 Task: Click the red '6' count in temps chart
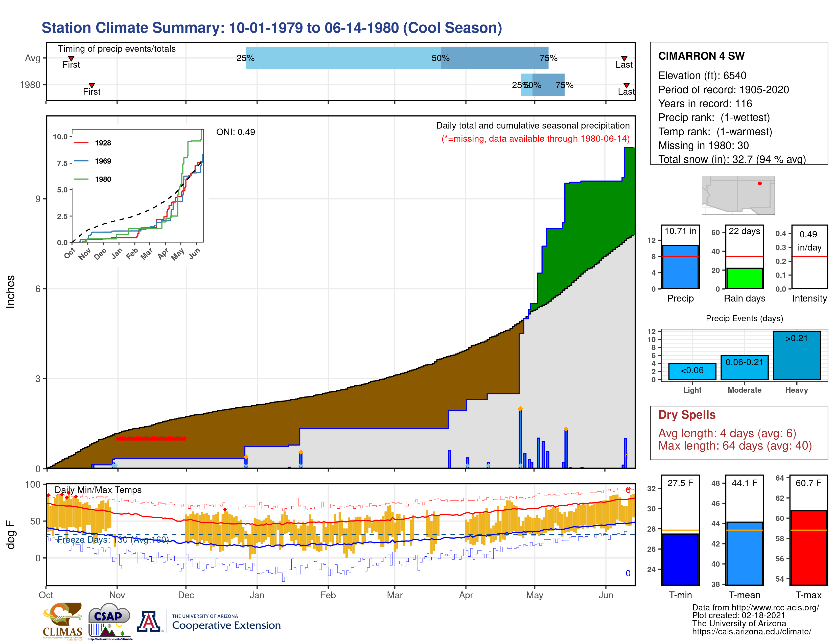coord(628,490)
